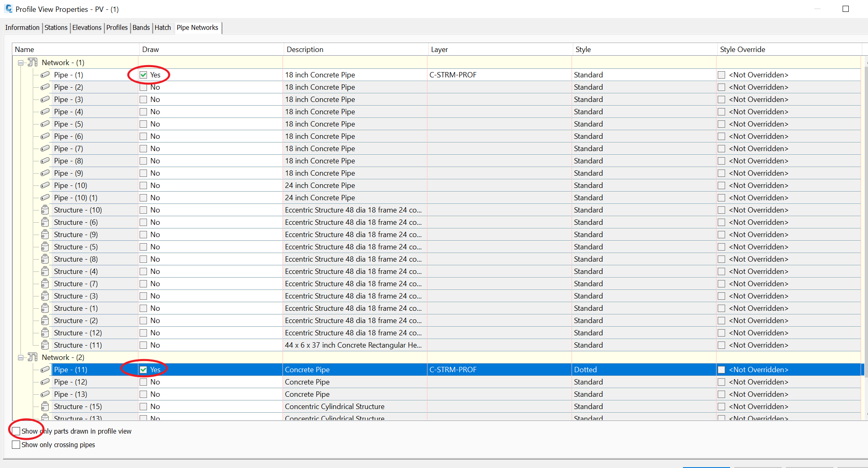868x468 pixels.
Task: Select the Structure - (12) row
Action: (x=436, y=333)
